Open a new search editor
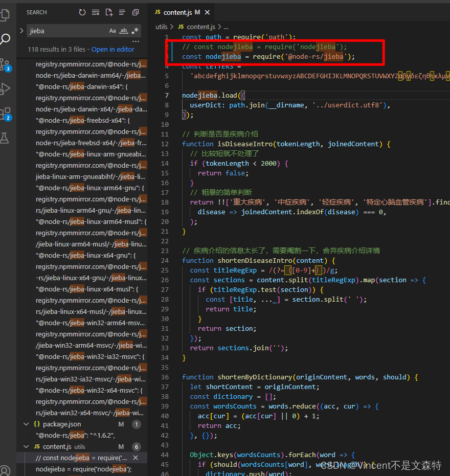This screenshot has height=476, width=450. (109, 12)
